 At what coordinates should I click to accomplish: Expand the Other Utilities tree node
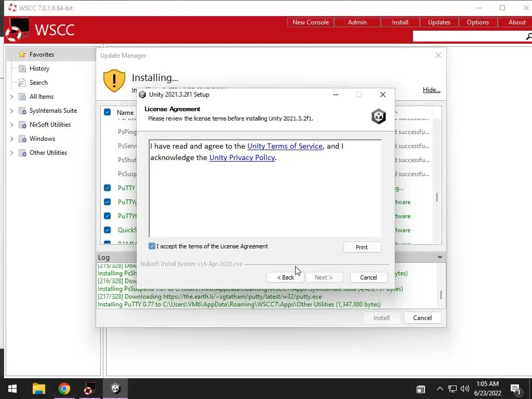12,153
